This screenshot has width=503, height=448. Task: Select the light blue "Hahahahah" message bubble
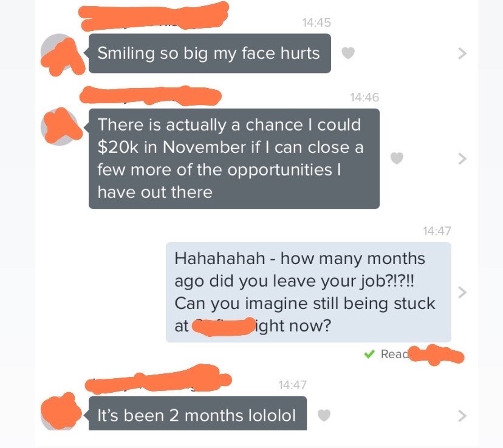pyautogui.click(x=309, y=292)
